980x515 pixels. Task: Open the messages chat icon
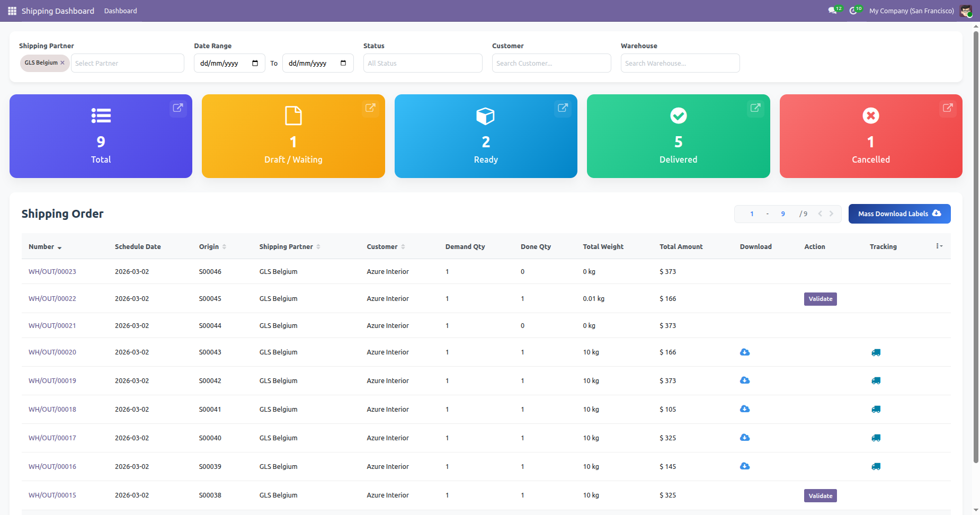[832, 11]
